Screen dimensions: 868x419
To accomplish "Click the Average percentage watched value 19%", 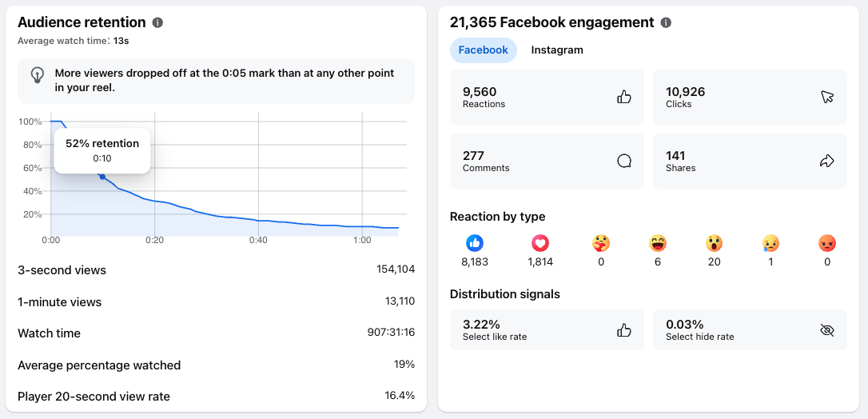I will pos(404,364).
